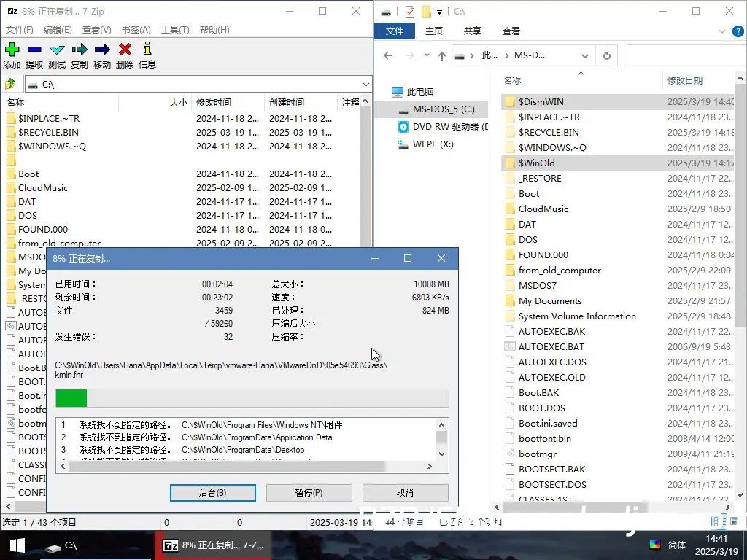Screen dimensions: 747x560
Task: Switch to the Explorer 主页 tab
Action: (433, 31)
